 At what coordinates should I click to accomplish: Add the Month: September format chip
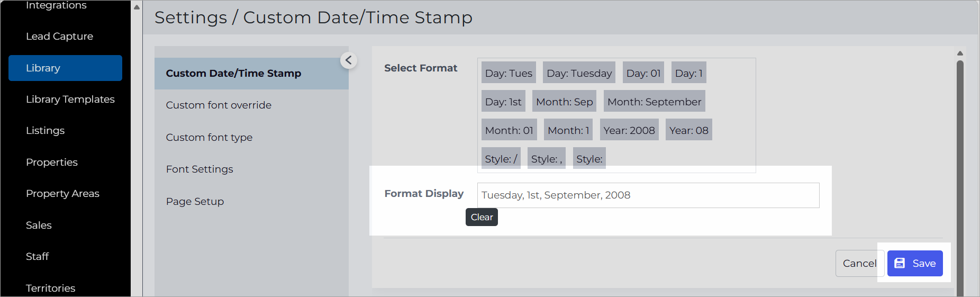click(654, 102)
